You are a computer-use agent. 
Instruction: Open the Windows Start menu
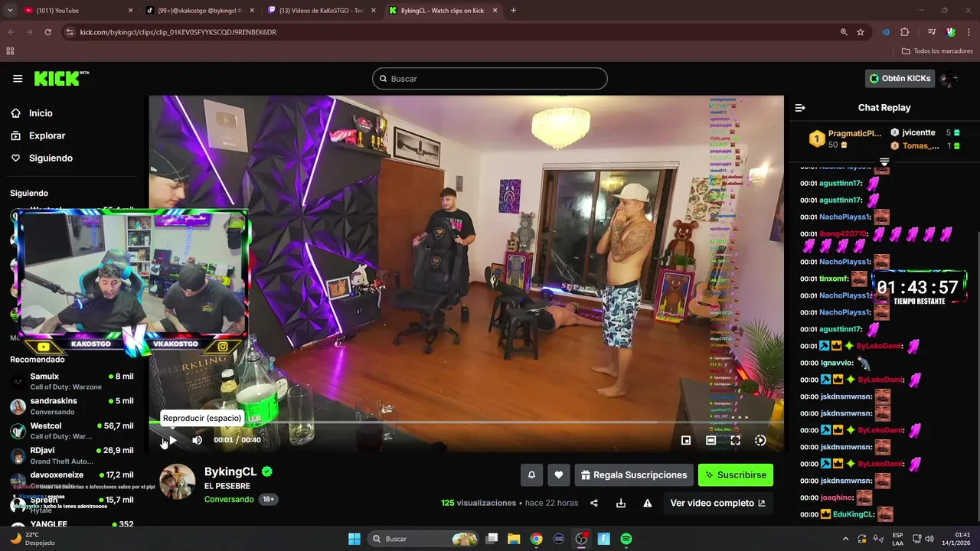(354, 539)
